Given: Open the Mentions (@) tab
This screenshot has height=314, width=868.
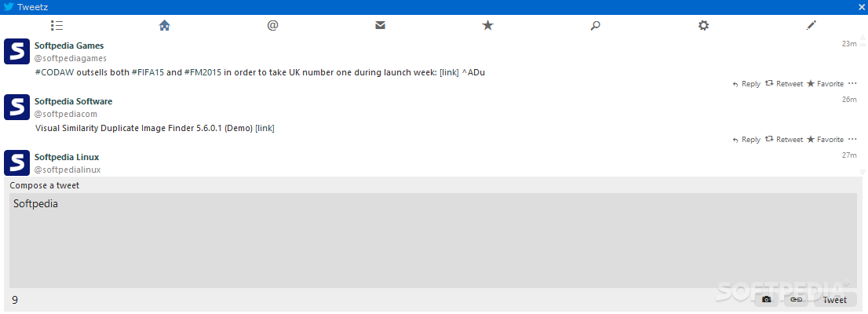Looking at the screenshot, I should point(272,25).
